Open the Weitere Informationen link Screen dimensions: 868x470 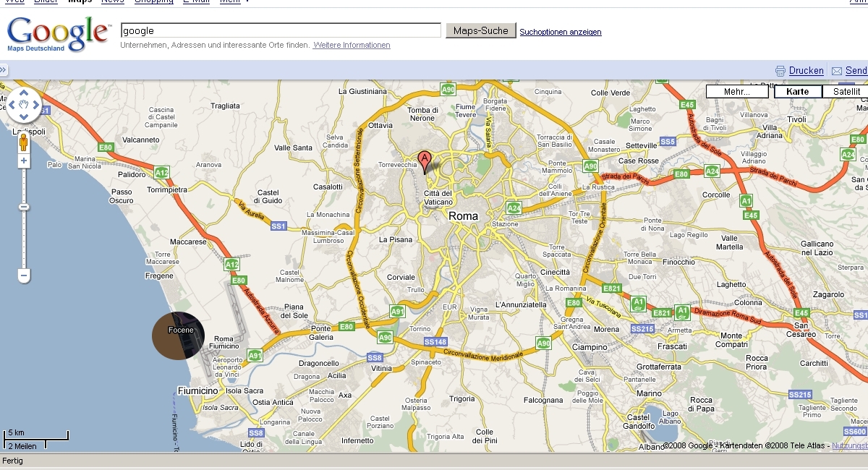(352, 45)
